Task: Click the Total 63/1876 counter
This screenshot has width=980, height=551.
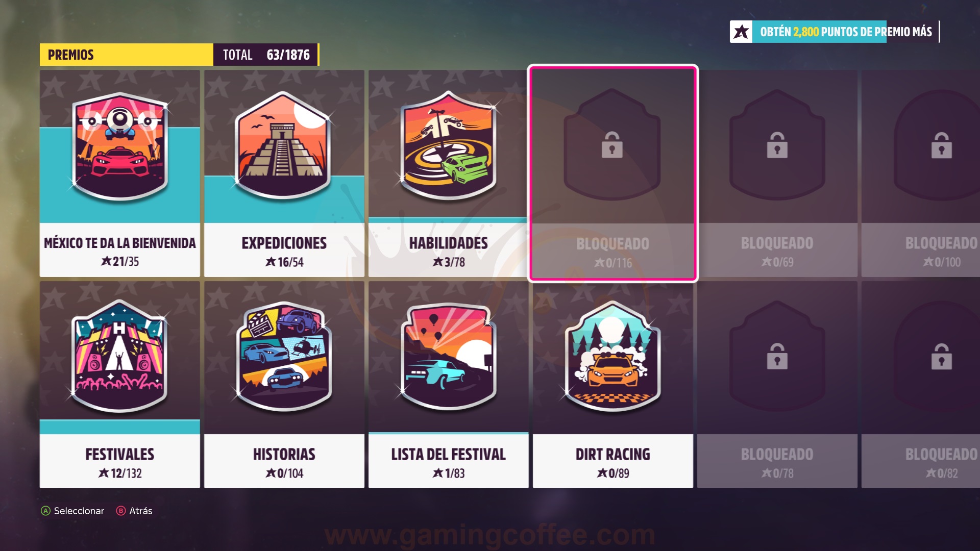Action: [266, 55]
